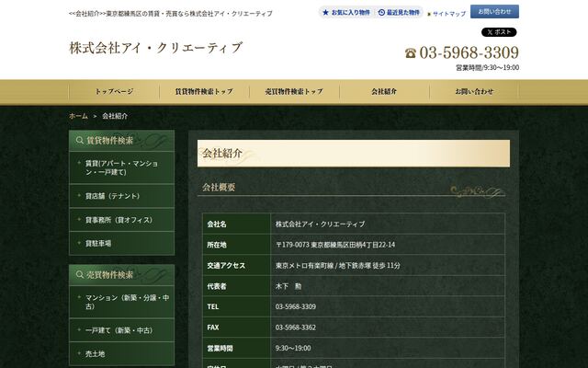
Task: Click the star icon beside お気に入り物件
Action: click(x=325, y=12)
